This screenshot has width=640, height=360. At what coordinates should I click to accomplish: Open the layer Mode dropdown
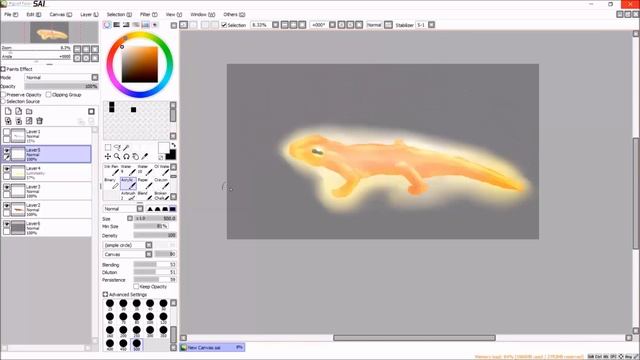(x=95, y=78)
